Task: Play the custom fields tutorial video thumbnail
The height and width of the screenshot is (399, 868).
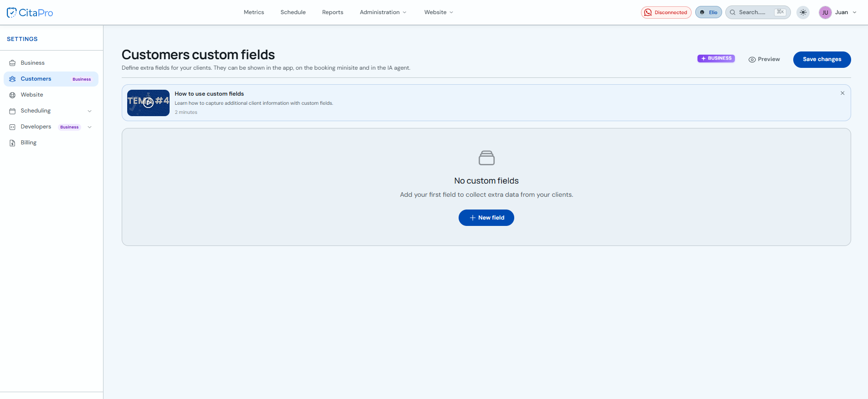Action: 148,103
